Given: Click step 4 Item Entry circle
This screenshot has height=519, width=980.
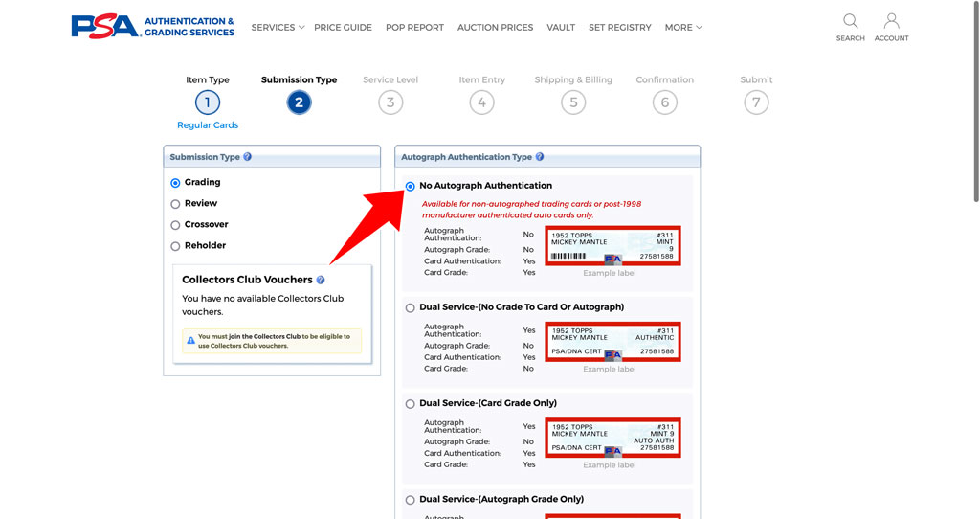Looking at the screenshot, I should (x=482, y=102).
